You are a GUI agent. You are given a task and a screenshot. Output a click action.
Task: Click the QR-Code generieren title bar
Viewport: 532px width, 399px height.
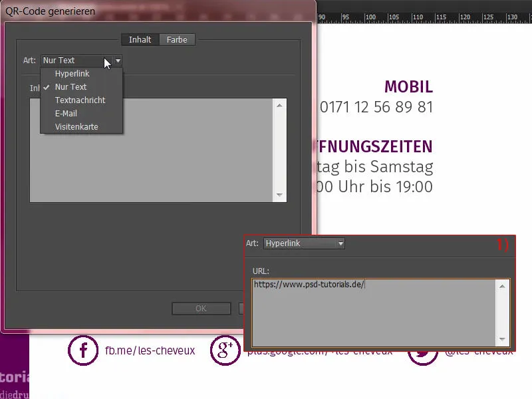coord(158,11)
